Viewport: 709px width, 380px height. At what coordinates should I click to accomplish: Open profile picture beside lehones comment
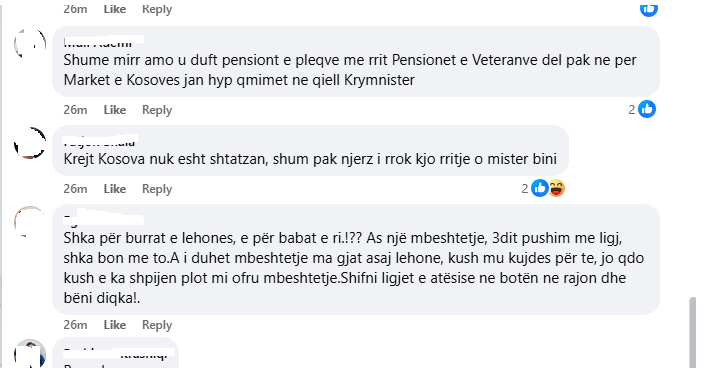pyautogui.click(x=30, y=222)
